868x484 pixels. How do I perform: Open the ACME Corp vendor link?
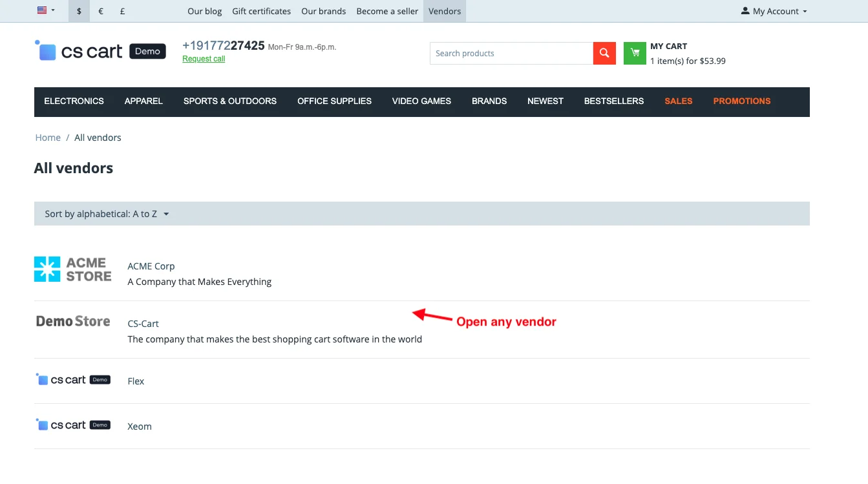click(x=151, y=266)
